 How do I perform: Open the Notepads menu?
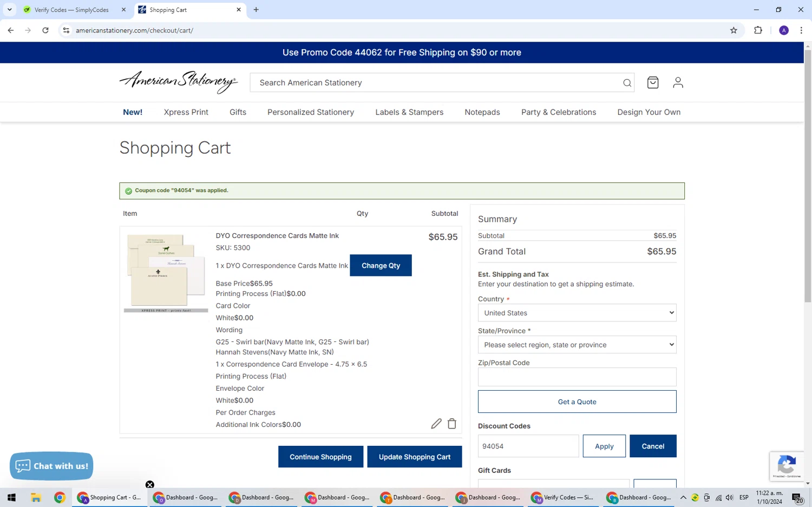pos(482,112)
